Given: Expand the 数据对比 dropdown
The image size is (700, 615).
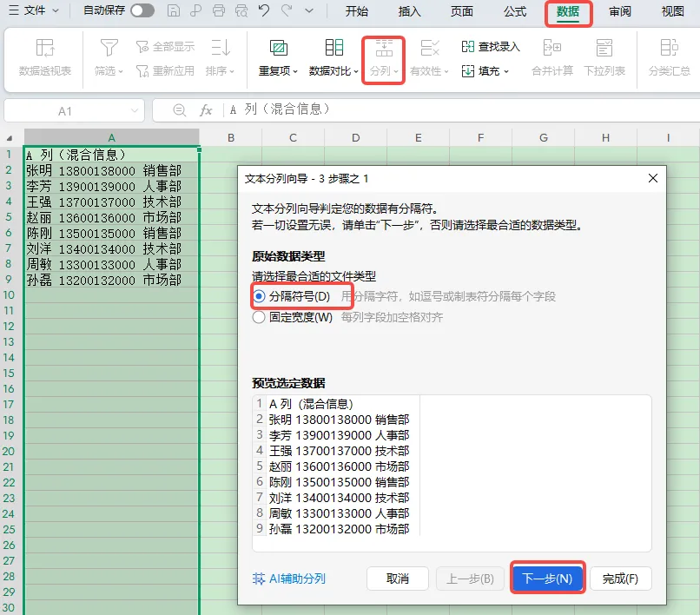Looking at the screenshot, I should (x=356, y=71).
